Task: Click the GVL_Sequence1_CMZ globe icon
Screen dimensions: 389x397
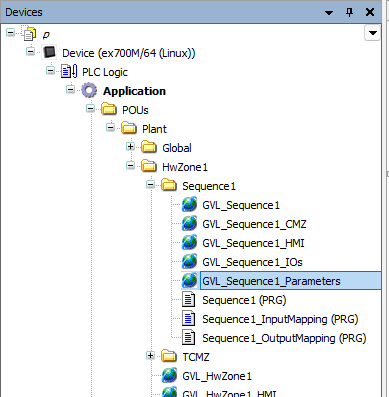Action: (189, 223)
